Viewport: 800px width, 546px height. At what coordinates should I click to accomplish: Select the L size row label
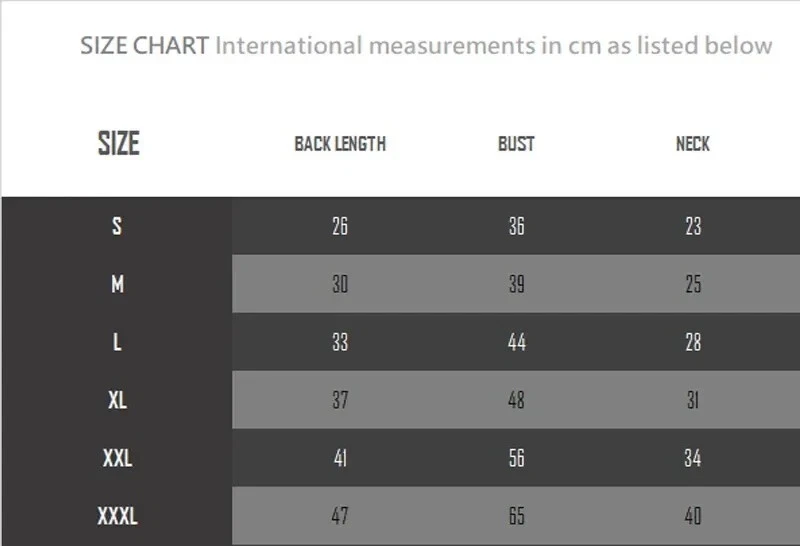pos(117,342)
